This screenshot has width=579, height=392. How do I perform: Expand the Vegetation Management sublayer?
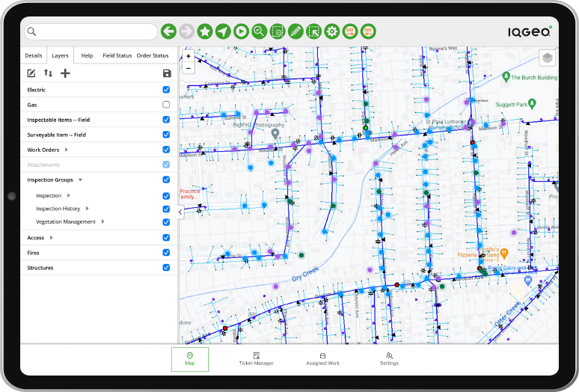[102, 221]
